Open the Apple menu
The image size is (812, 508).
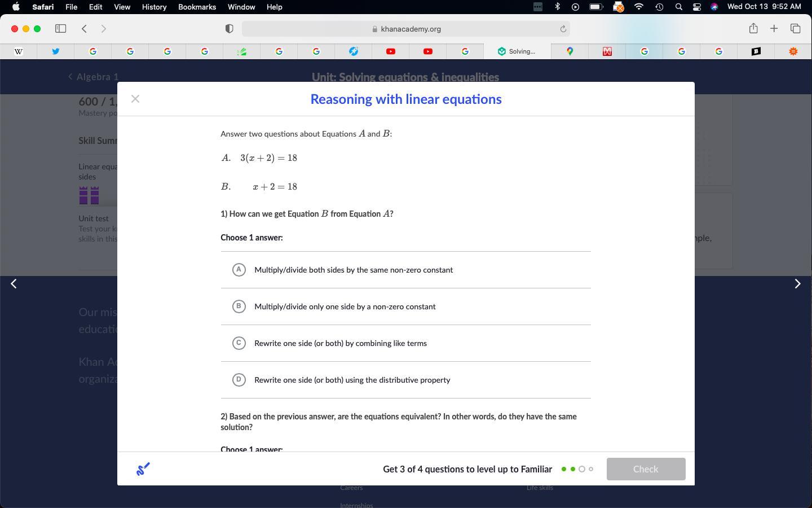click(16, 7)
